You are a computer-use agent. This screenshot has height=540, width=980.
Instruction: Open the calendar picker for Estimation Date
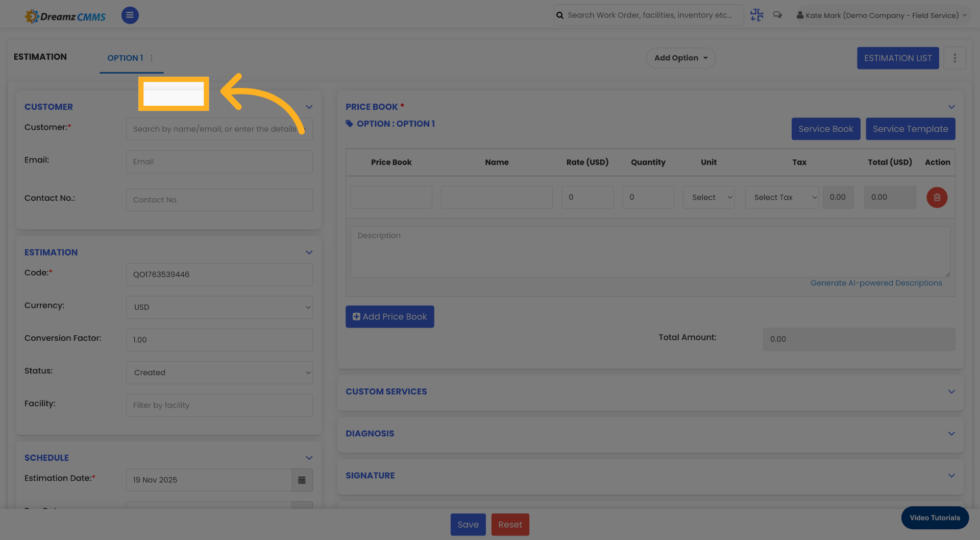coord(302,480)
